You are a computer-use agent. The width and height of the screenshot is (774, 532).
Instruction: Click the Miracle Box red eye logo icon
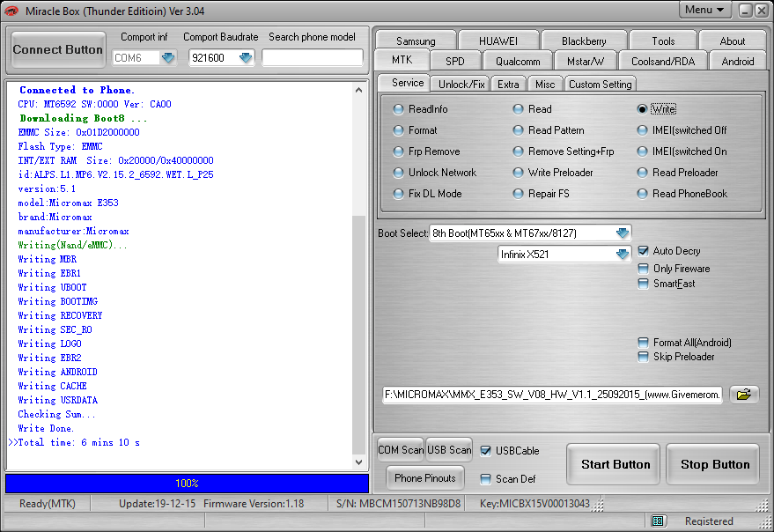tap(11, 11)
